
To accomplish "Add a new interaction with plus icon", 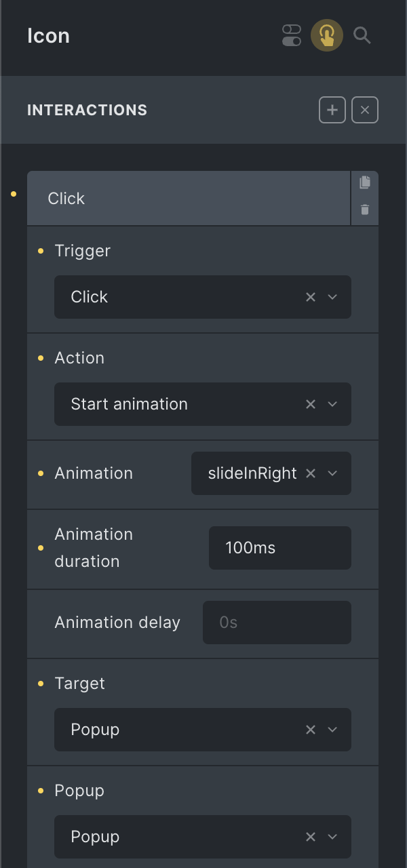I will coord(332,110).
